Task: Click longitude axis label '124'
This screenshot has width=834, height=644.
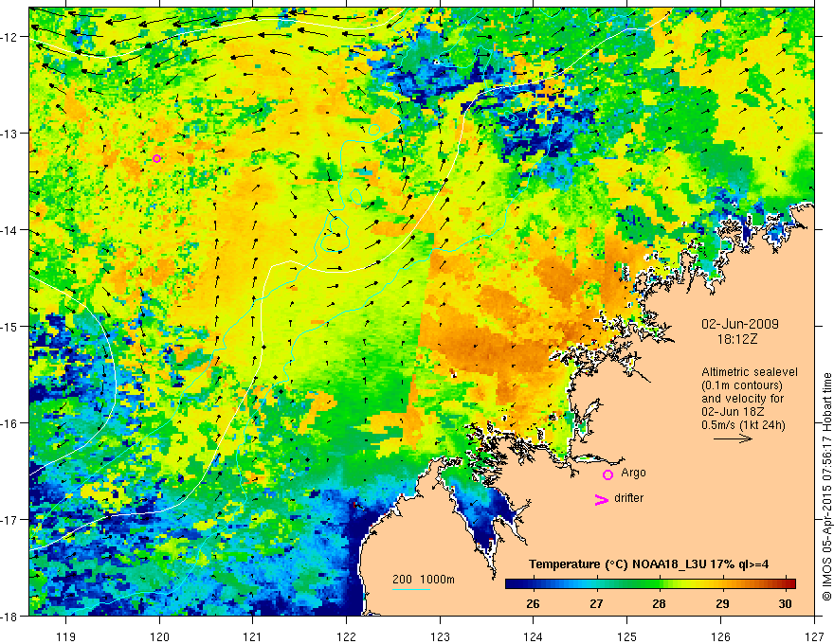Action: click(534, 636)
